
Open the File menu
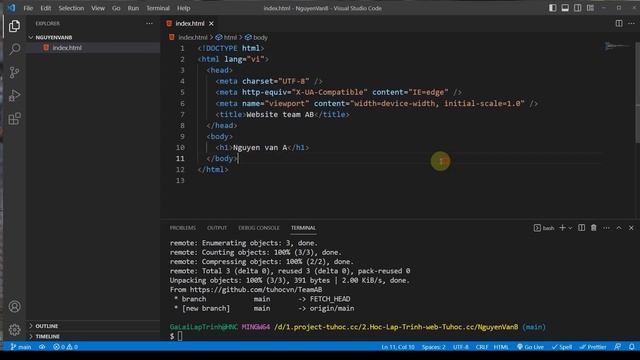coord(28,8)
